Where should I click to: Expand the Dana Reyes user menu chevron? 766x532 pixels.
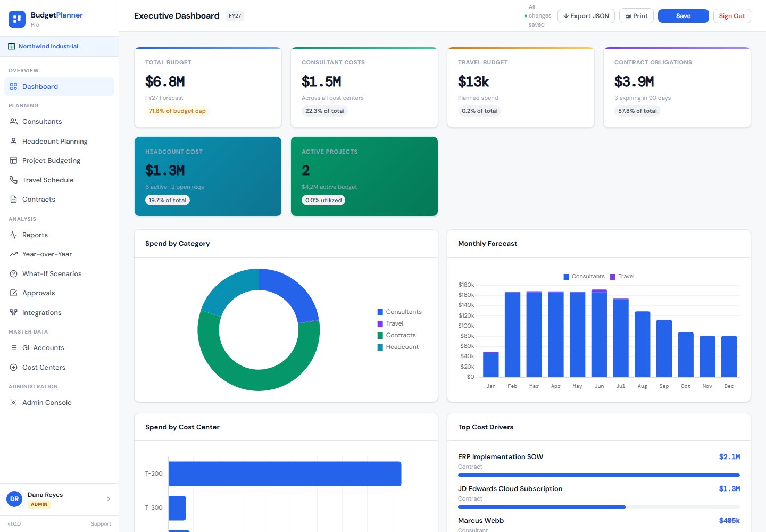coord(109,499)
